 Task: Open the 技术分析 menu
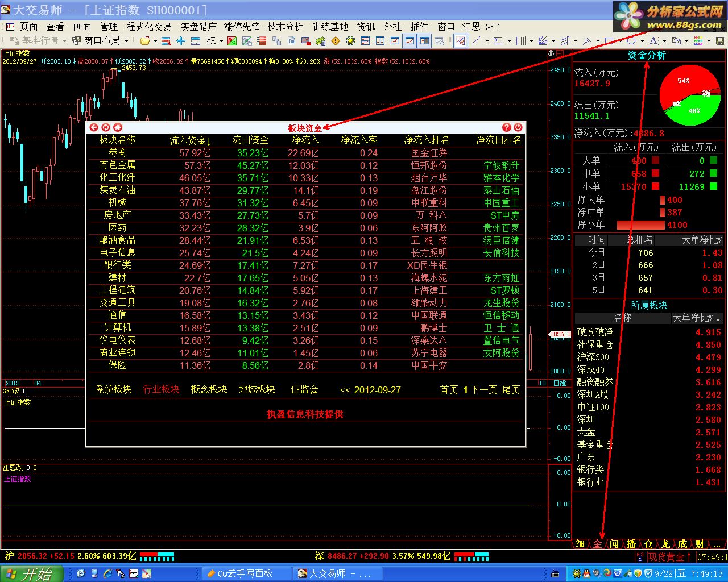tap(286, 27)
